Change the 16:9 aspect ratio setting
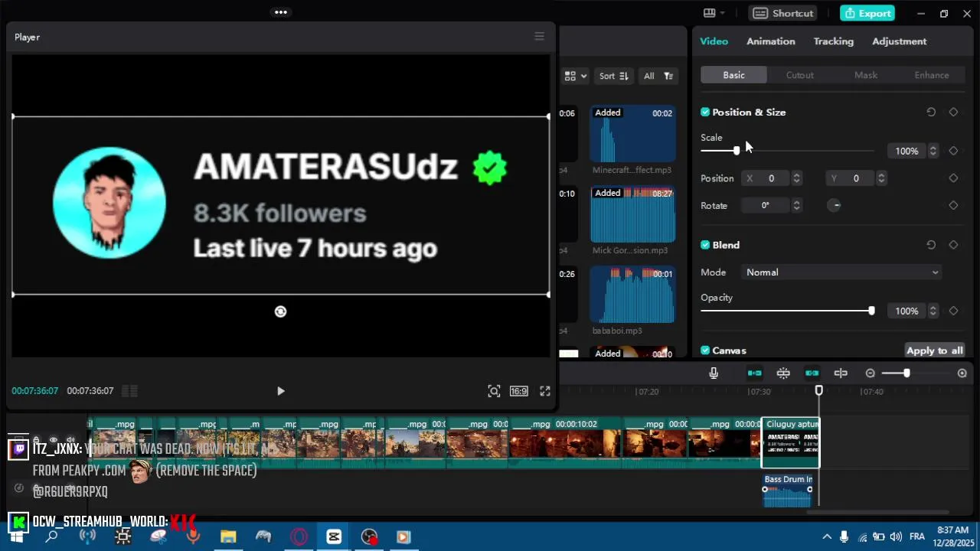Viewport: 980px width, 551px height. (519, 391)
